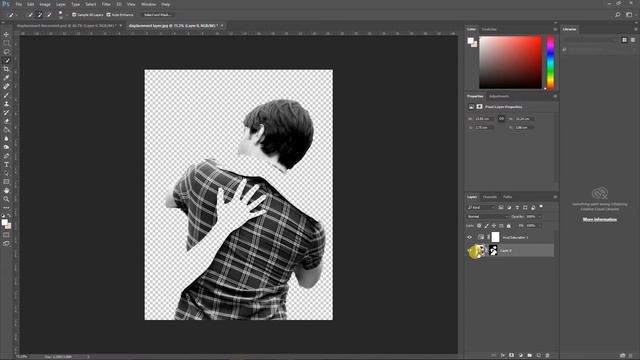Select the Brush tool
640x360 pixels.
pos(6,95)
